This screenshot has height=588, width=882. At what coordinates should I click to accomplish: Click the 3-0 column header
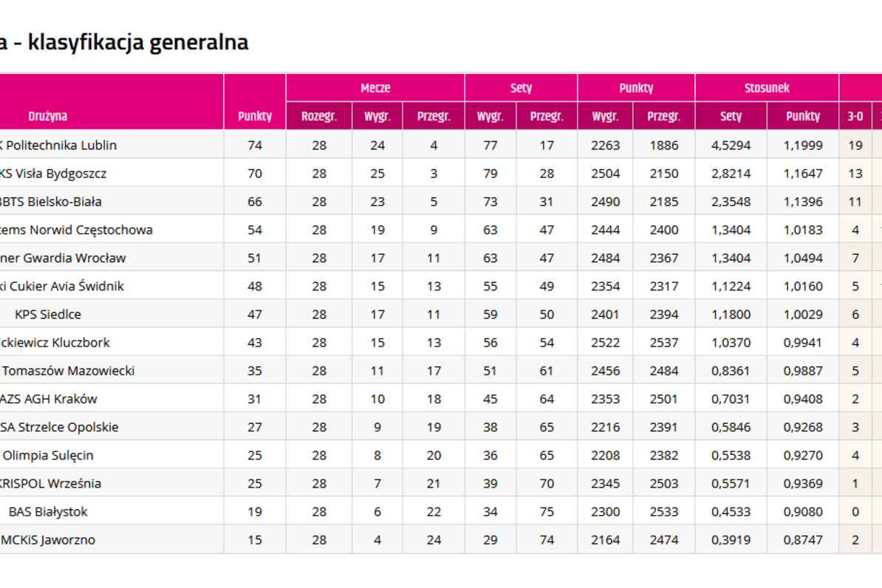click(855, 116)
